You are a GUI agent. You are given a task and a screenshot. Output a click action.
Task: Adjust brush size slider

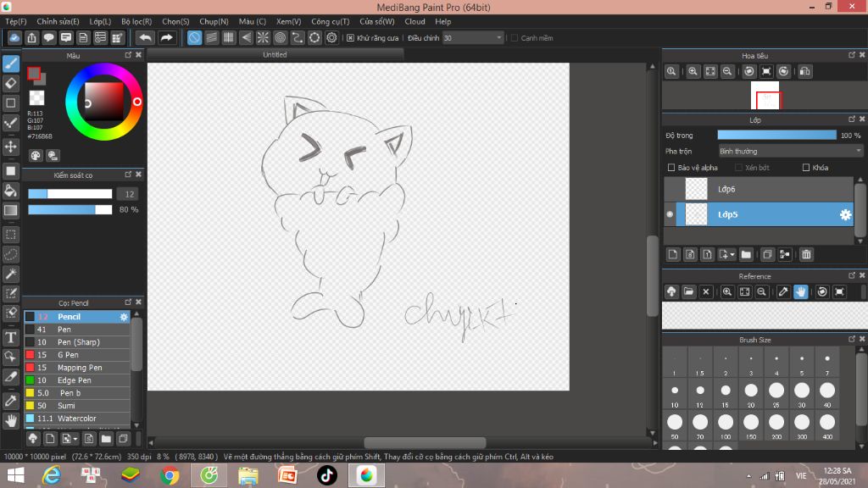tap(70, 194)
